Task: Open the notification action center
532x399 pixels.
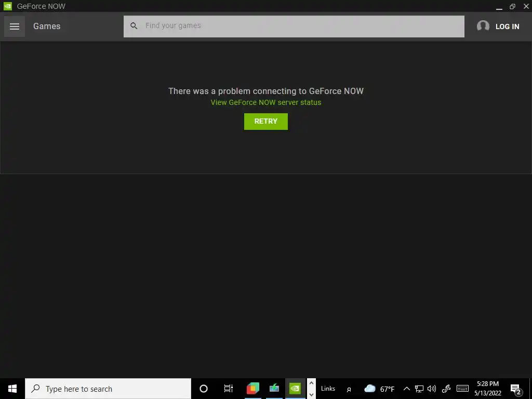Action: point(516,389)
